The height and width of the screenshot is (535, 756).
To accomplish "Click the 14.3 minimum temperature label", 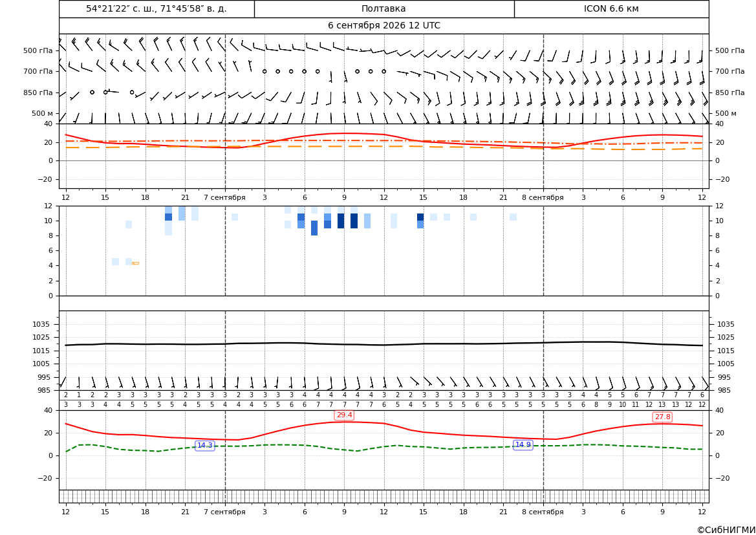I will (x=205, y=445).
